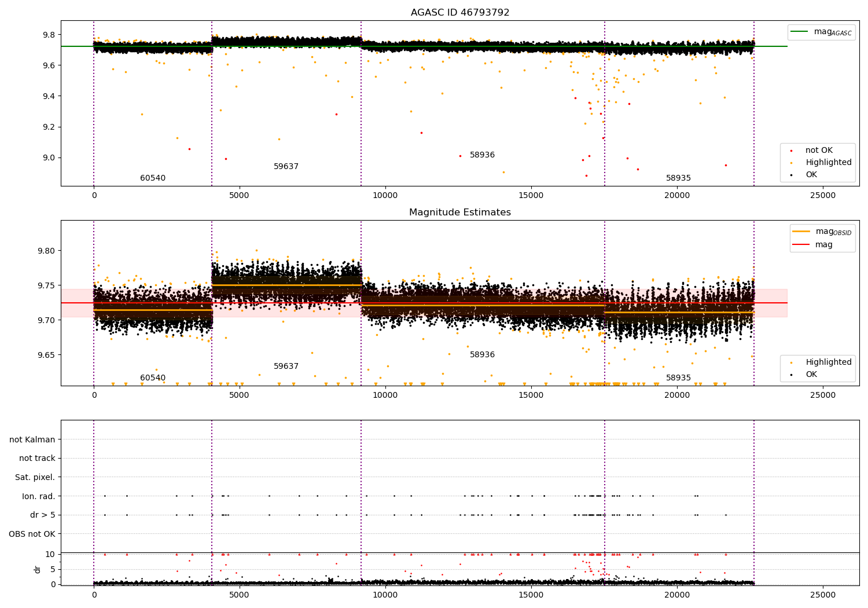Click the "not Kalman" row label

point(32,439)
